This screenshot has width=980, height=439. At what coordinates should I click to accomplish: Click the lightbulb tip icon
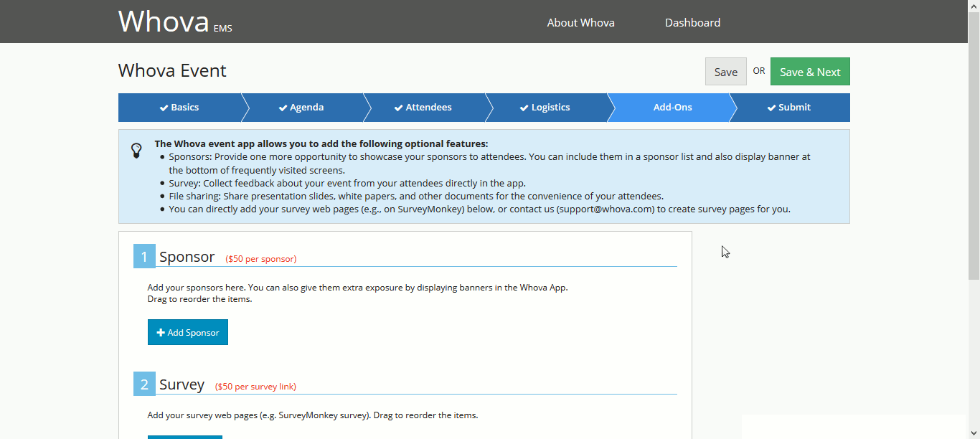pos(136,151)
